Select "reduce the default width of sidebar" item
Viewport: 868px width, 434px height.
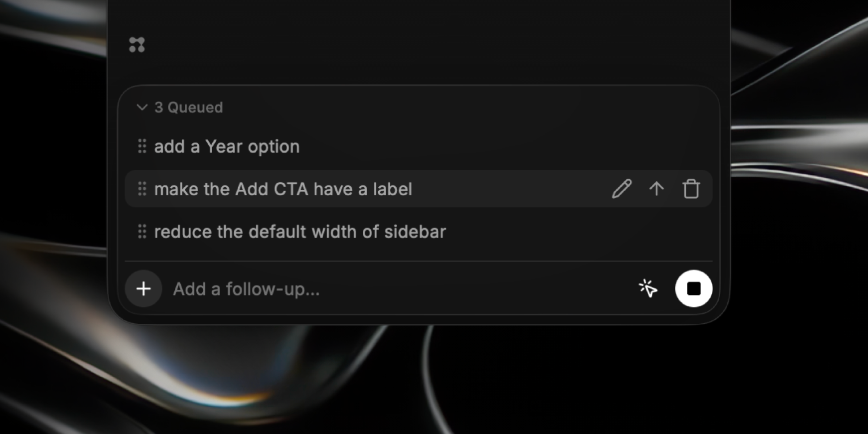(x=300, y=231)
